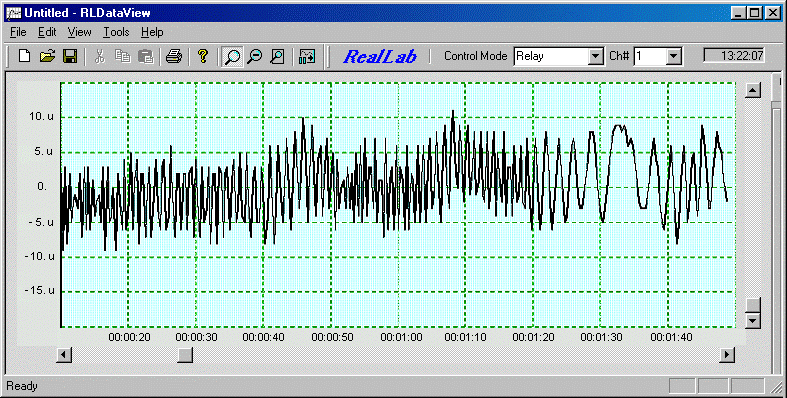787x398 pixels.
Task: Click the 00:01:20 time label
Action: [533, 337]
